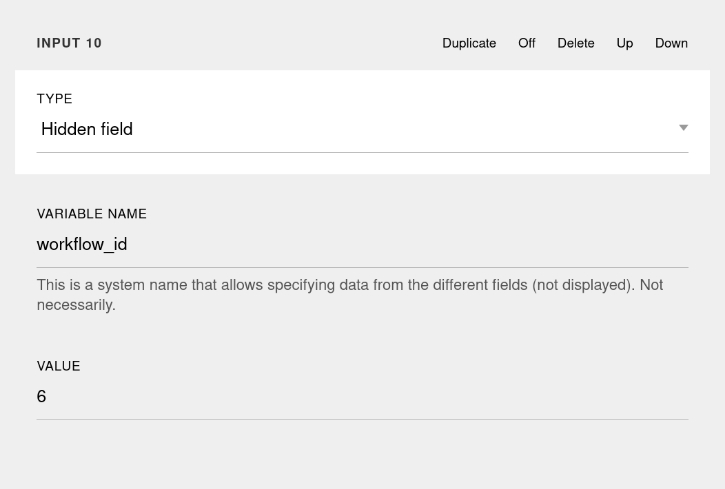Open the Type dropdown arrow
The height and width of the screenshot is (489, 725).
[x=683, y=128]
